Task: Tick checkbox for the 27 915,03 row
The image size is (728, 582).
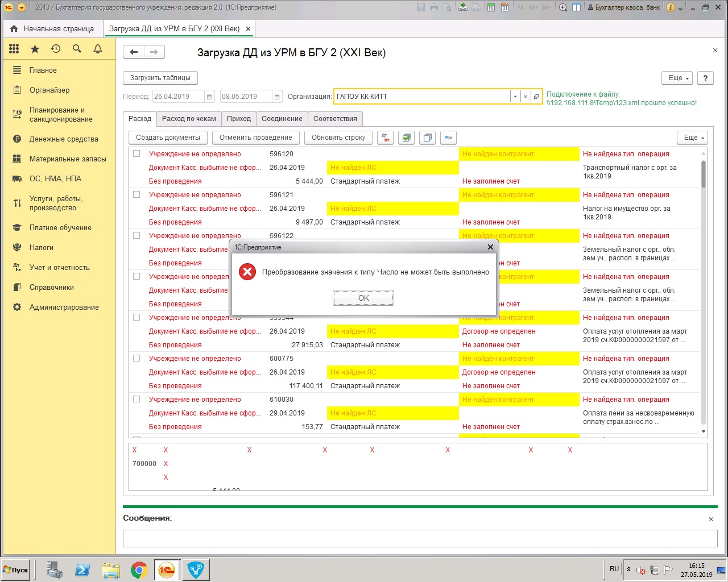Action: [136, 317]
